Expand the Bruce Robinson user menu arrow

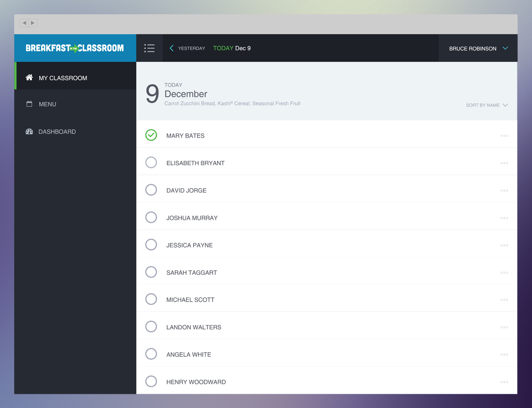click(505, 48)
